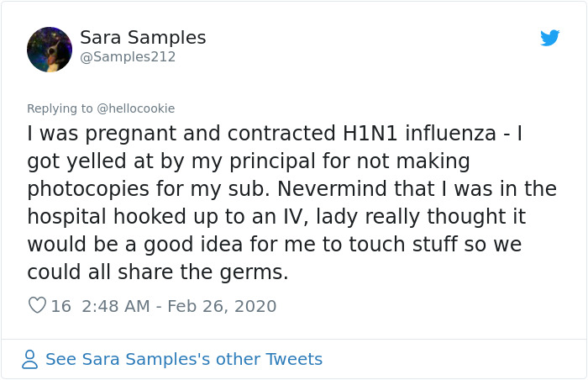
Task: See Sara Samples's other Tweets
Action: tap(183, 360)
